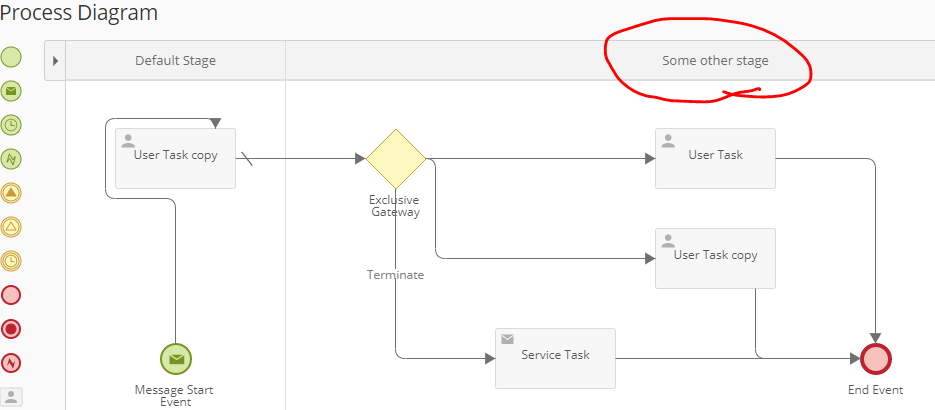The image size is (935, 410).
Task: Select the yellow timer intermediate event icon
Action: coord(11,261)
